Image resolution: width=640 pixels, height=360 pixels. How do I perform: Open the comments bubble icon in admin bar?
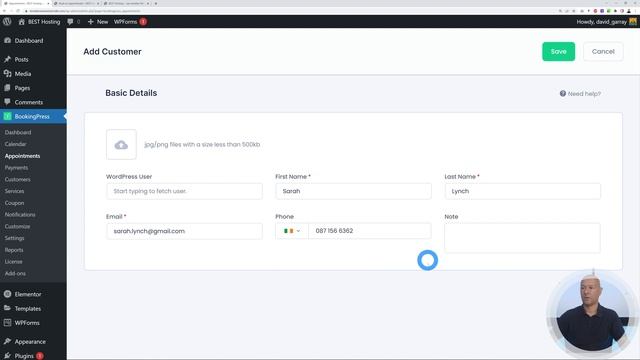(x=70, y=22)
